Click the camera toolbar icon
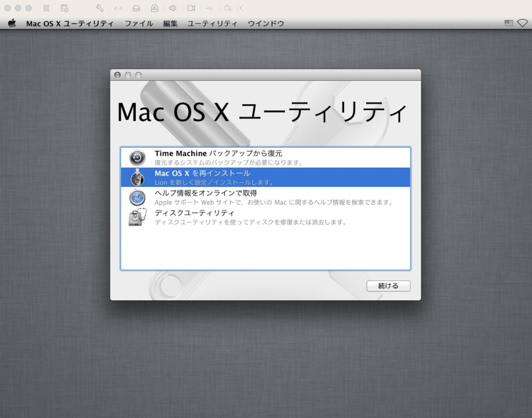The width and height of the screenshot is (532, 418). 191,8
